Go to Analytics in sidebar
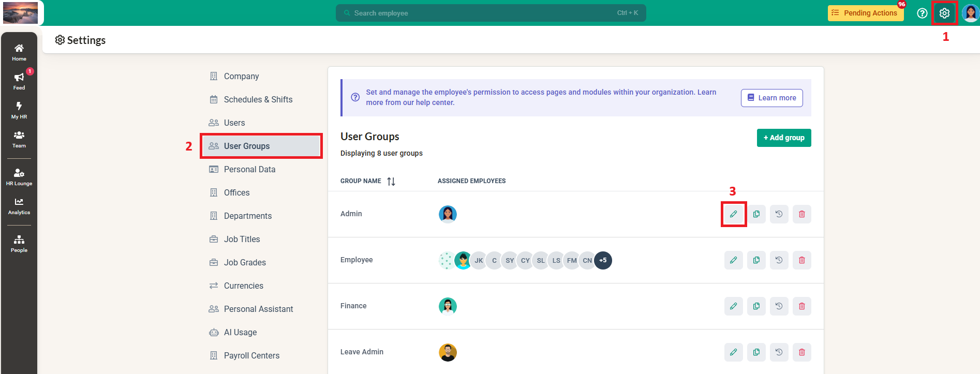 pyautogui.click(x=19, y=206)
